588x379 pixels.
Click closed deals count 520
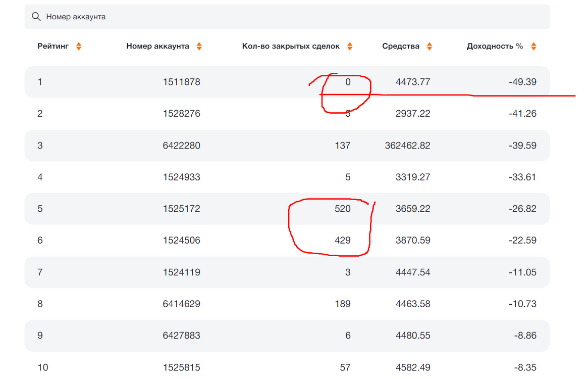pos(343,209)
